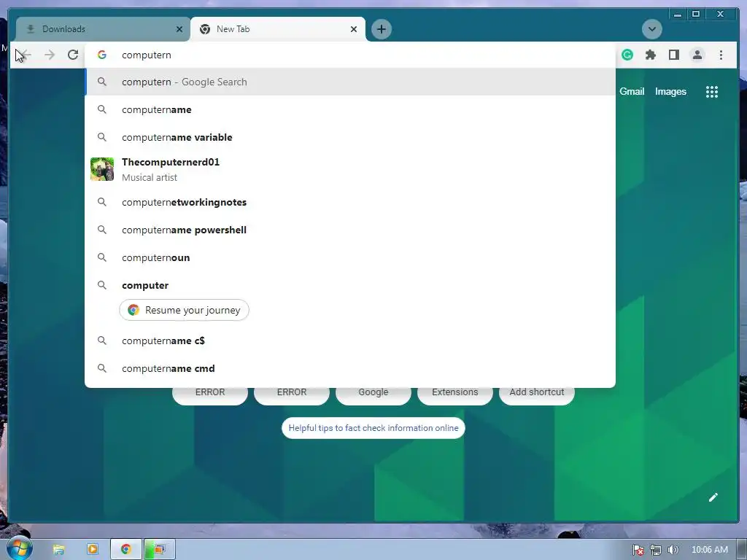Choose 'computername variable' suggestion
The width and height of the screenshot is (747, 560).
pyautogui.click(x=350, y=137)
